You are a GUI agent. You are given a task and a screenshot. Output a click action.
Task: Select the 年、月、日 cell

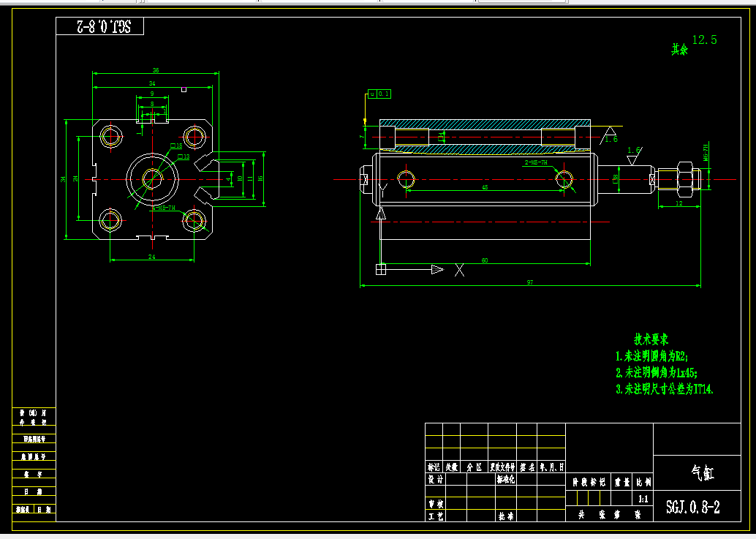(x=551, y=467)
